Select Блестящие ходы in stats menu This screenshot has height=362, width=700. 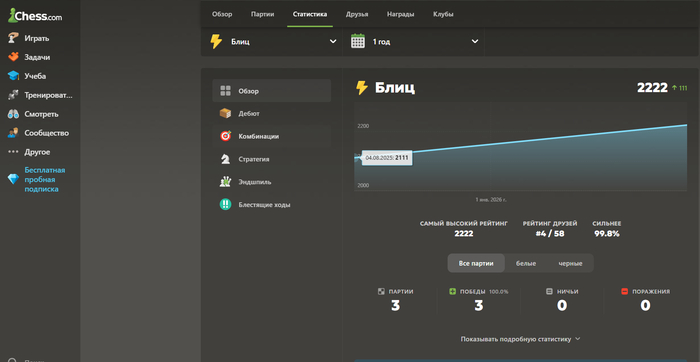pyautogui.click(x=272, y=204)
